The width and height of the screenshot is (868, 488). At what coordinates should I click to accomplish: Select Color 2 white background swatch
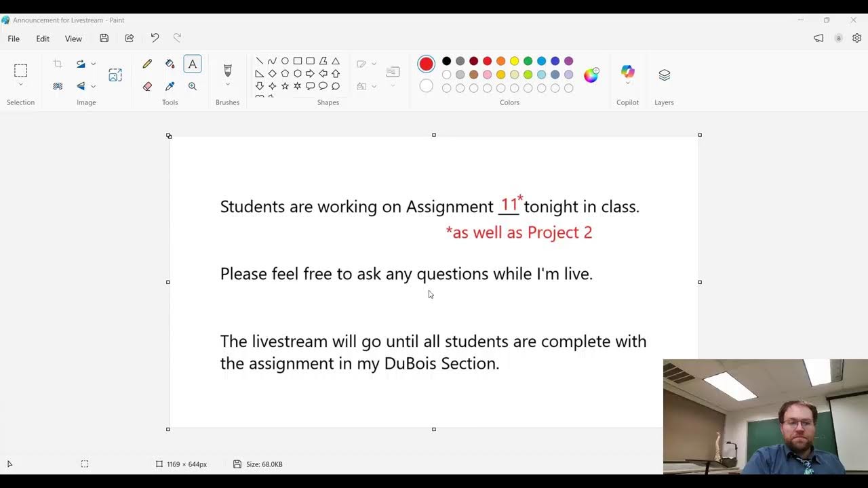[426, 86]
